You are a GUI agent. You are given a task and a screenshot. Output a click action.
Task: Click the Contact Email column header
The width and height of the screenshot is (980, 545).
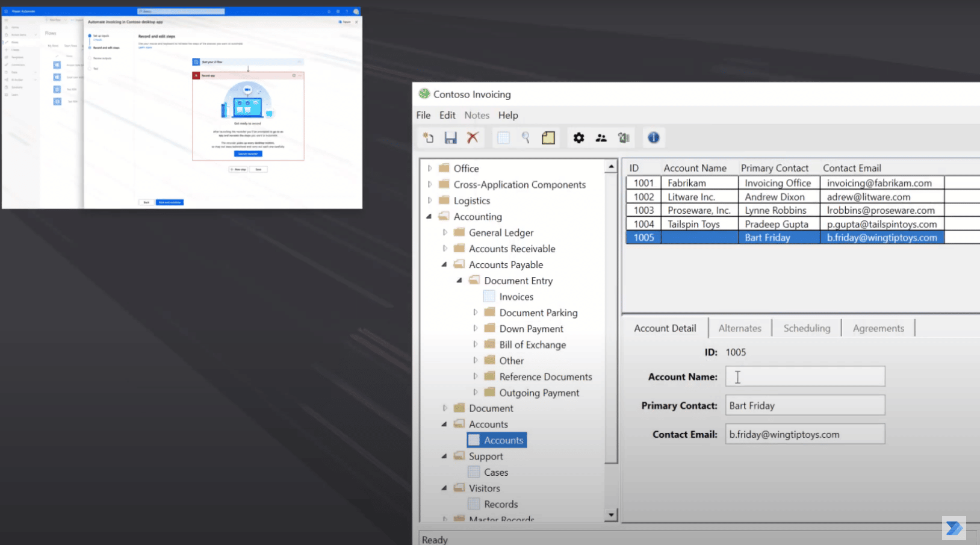tap(852, 168)
